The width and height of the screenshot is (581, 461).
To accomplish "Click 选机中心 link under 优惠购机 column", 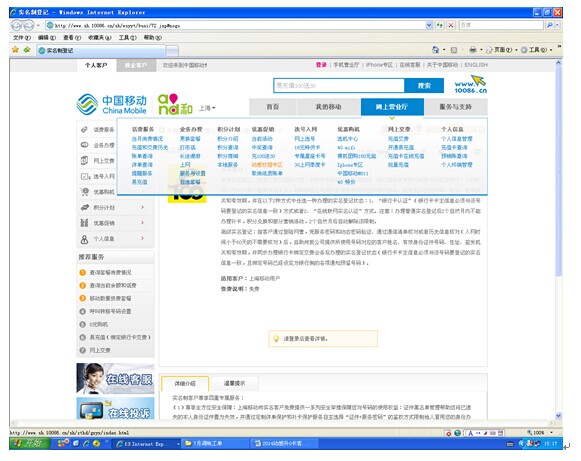I will (x=348, y=139).
